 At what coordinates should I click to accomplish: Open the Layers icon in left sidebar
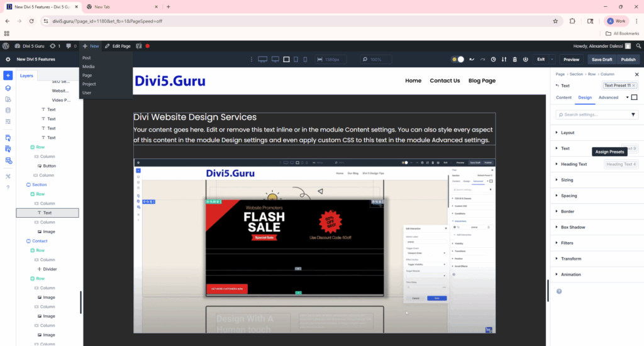pyautogui.click(x=8, y=89)
